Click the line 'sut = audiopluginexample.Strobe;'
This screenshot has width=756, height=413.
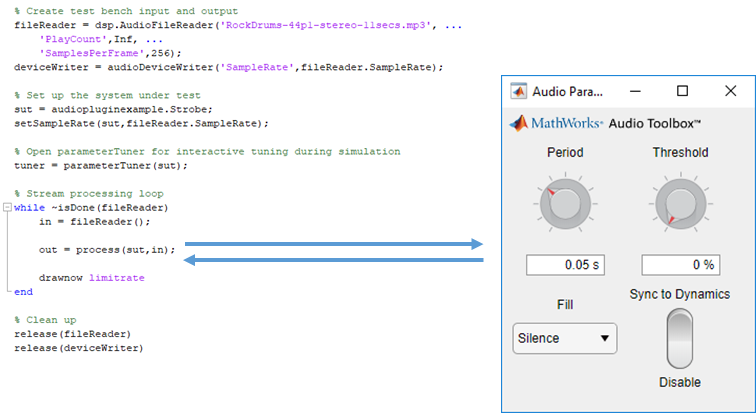tap(113, 109)
